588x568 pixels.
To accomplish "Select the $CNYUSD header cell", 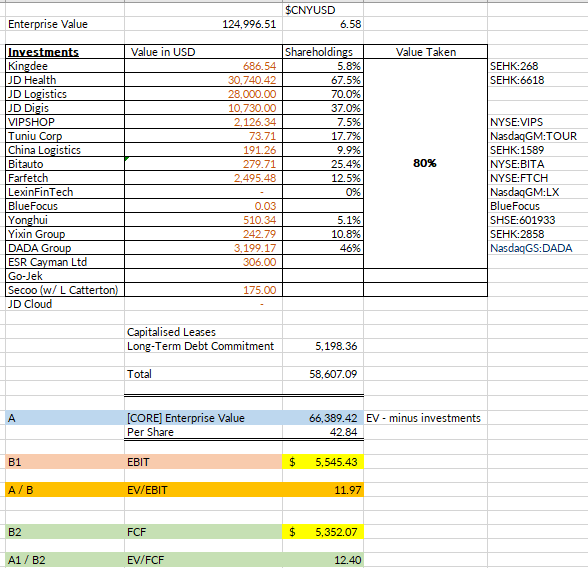I will coord(323,10).
